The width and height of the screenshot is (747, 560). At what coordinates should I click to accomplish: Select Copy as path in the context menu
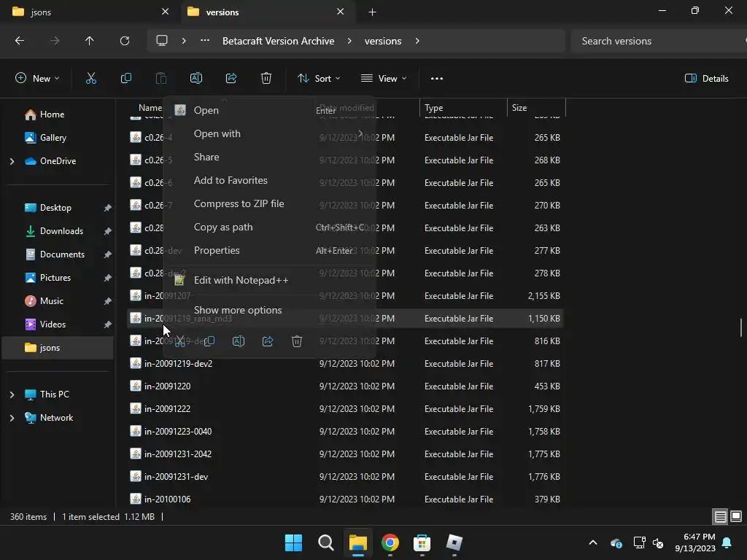coord(269,227)
